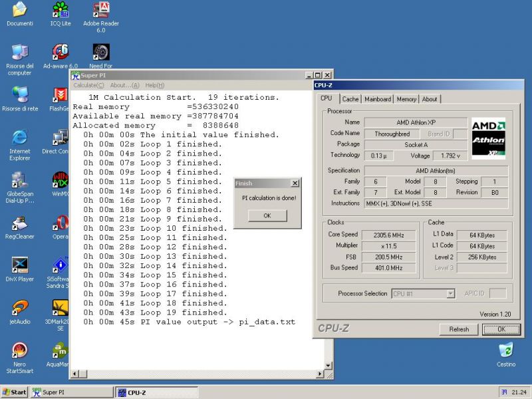Screen dimensions: 532x399
Task: Open the Windows Start menu
Action: (14, 392)
